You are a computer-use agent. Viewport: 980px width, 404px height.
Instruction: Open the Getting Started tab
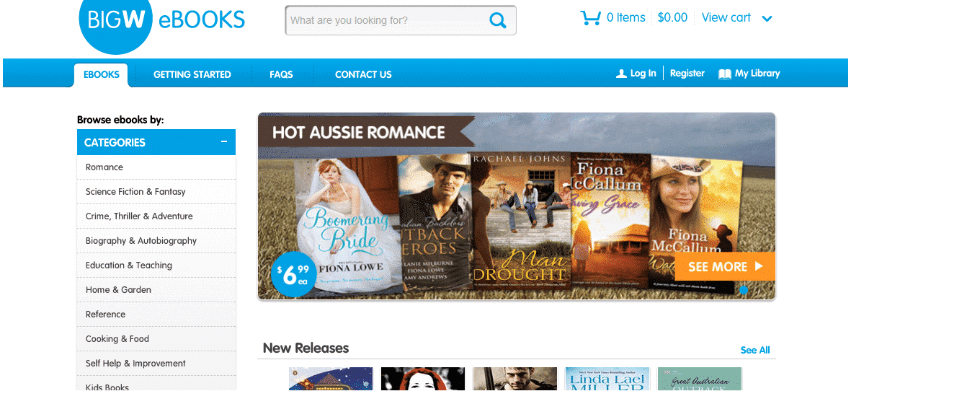click(192, 74)
